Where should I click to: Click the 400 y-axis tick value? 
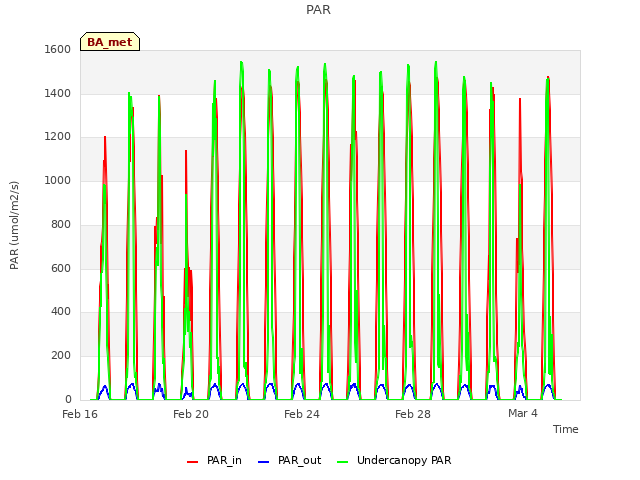tap(61, 312)
